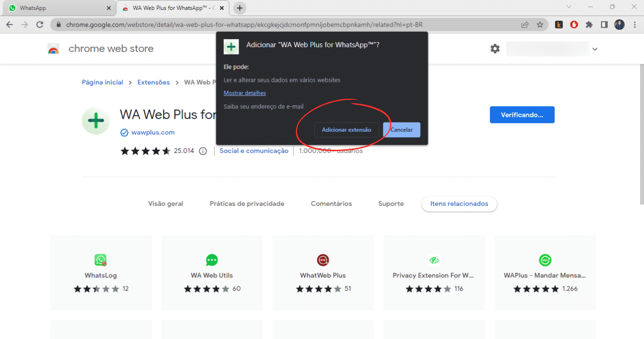
Task: Go to Extensões breadcrumb
Action: [x=154, y=82]
